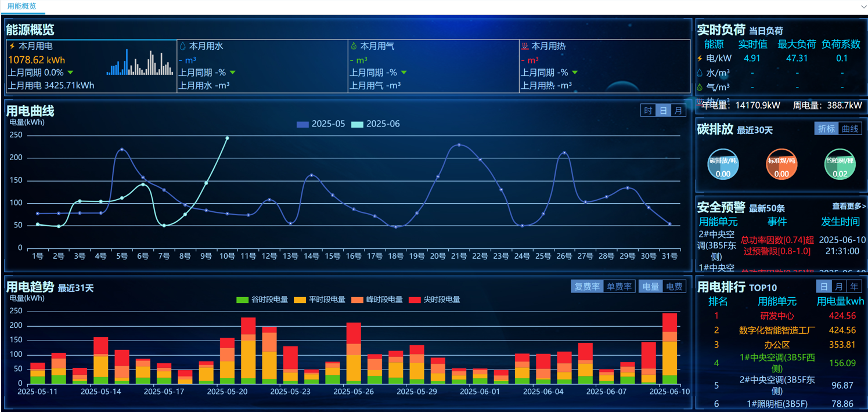Click green down triangle next to 上月同期 0.0%
This screenshot has width=868, height=412.
(70, 73)
